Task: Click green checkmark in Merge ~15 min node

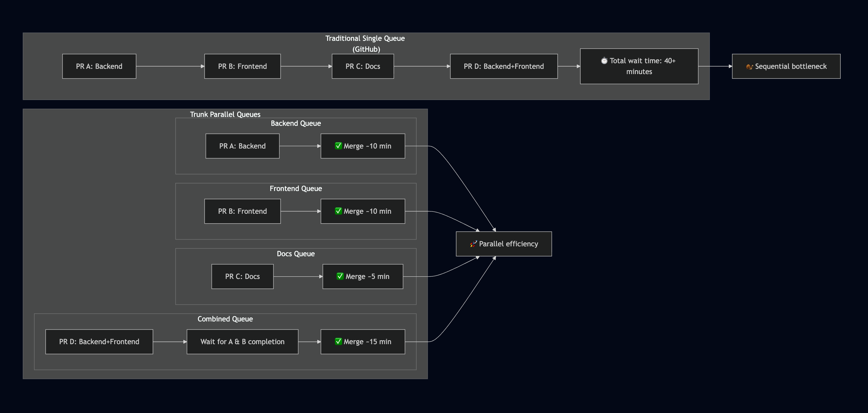Action: tap(338, 341)
